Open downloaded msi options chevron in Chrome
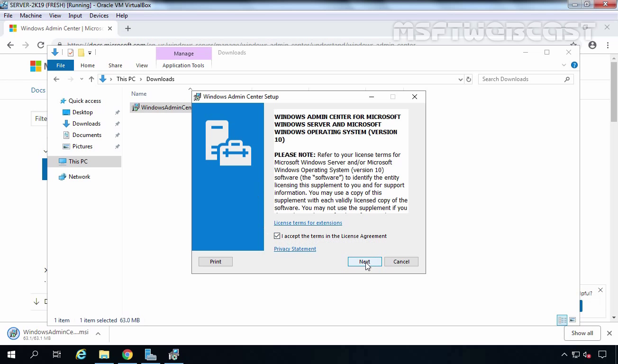 coord(98,334)
